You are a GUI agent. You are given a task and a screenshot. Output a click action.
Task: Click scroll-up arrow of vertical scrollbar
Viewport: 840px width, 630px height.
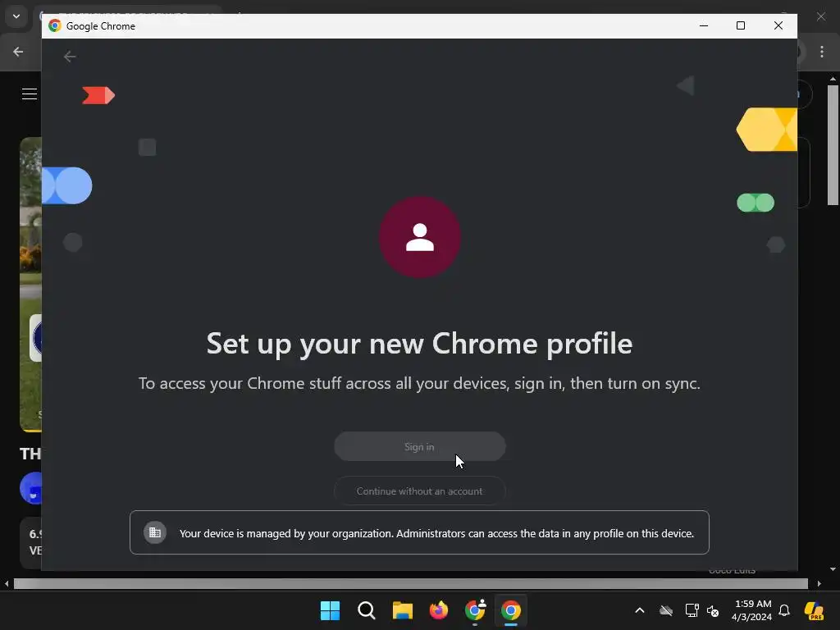click(833, 79)
